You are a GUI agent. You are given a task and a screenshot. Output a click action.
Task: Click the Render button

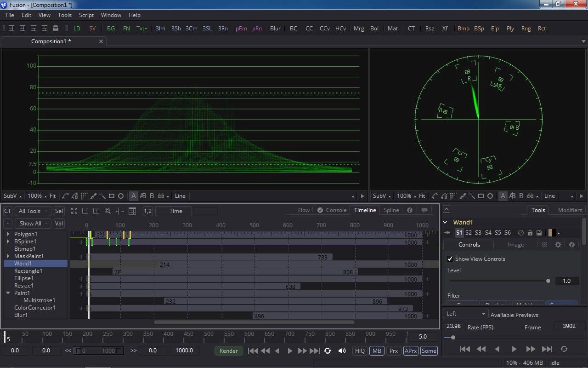tap(228, 351)
